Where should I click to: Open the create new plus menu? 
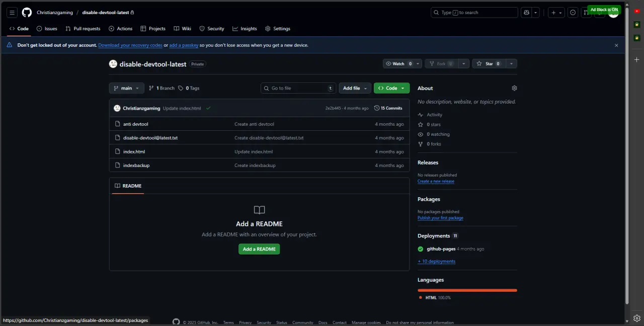coord(556,13)
